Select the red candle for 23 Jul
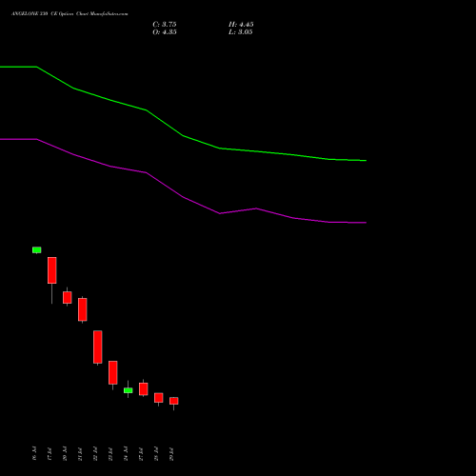Image resolution: width=476 pixels, height=476 pixels. click(113, 372)
